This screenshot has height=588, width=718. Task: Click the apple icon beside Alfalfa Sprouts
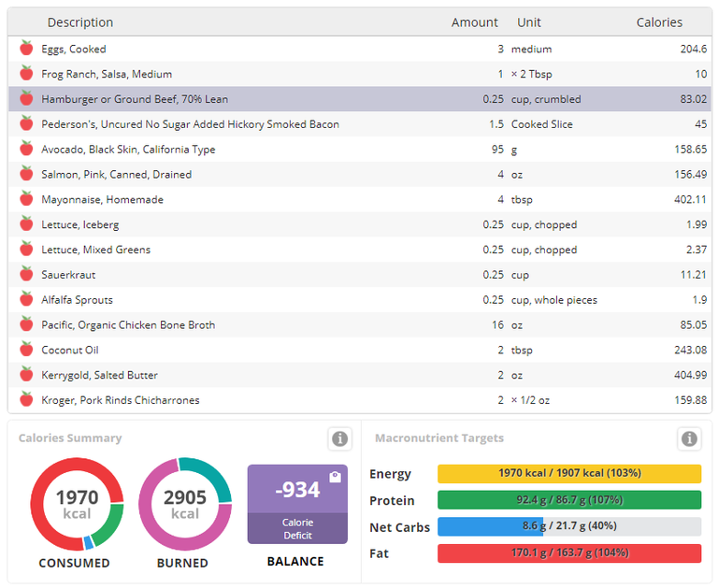pyautogui.click(x=26, y=299)
